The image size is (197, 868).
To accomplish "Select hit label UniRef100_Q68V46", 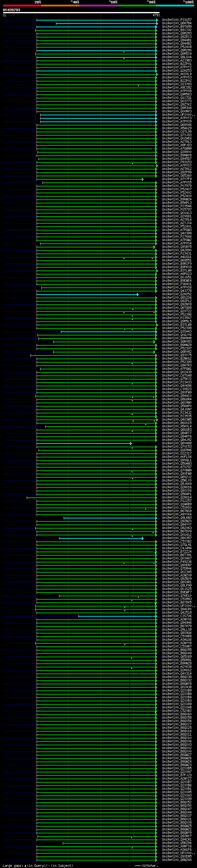I will [176, 125].
